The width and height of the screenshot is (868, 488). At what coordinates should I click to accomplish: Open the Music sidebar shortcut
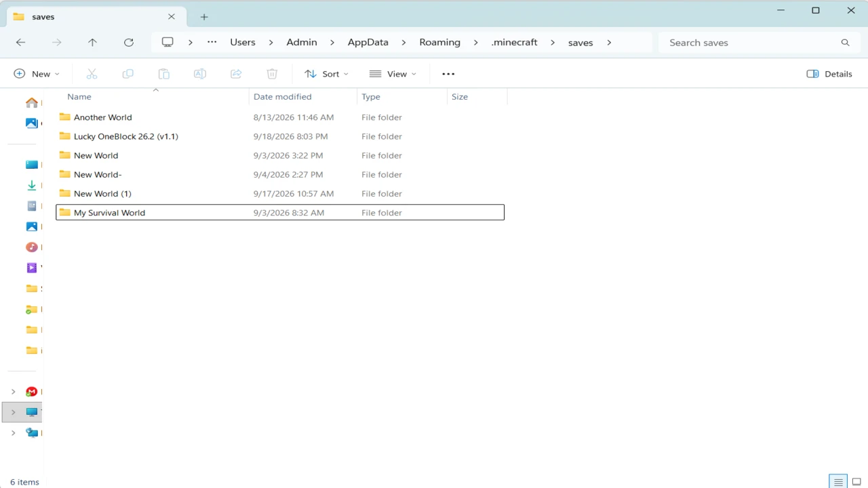click(32, 247)
